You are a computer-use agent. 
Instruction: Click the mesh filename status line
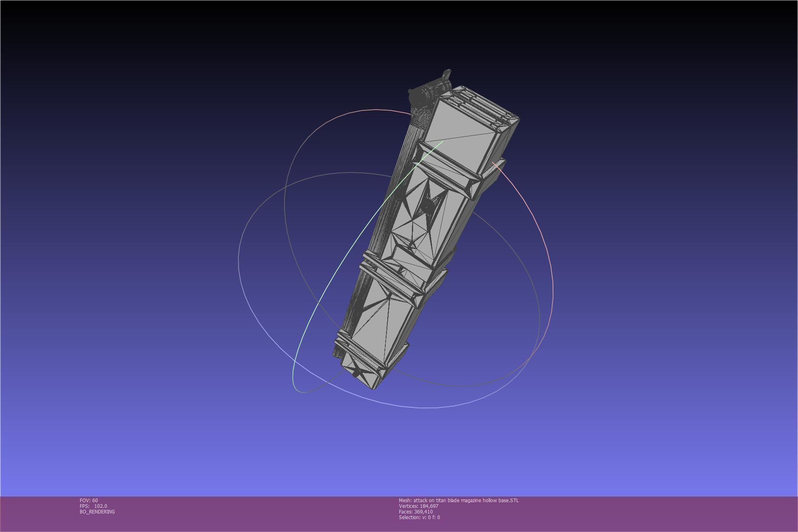(x=459, y=500)
